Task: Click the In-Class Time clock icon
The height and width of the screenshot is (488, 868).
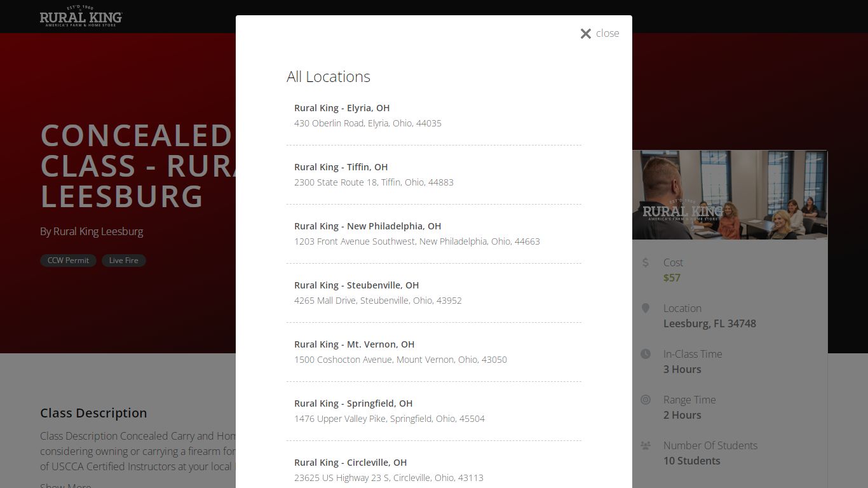Action: 646,354
